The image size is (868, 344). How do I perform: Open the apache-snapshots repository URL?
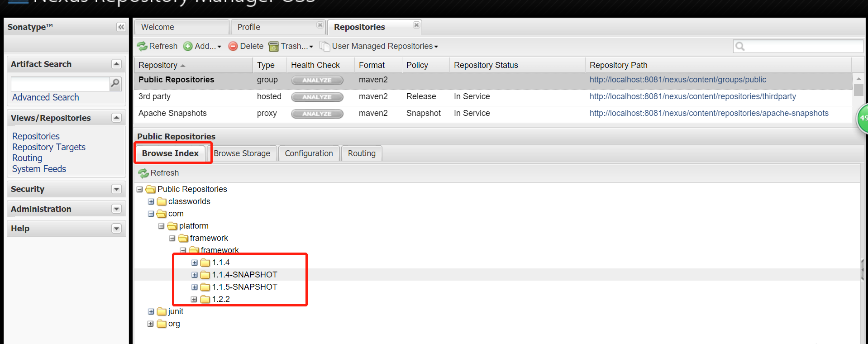click(x=709, y=113)
